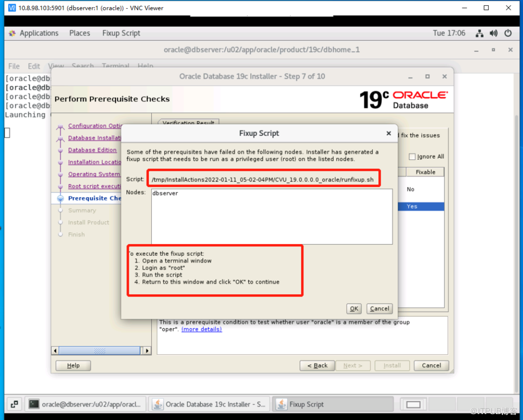This screenshot has width=523, height=420.
Task: Click sidebar scrollbar left arrow
Action: pyautogui.click(x=55, y=351)
